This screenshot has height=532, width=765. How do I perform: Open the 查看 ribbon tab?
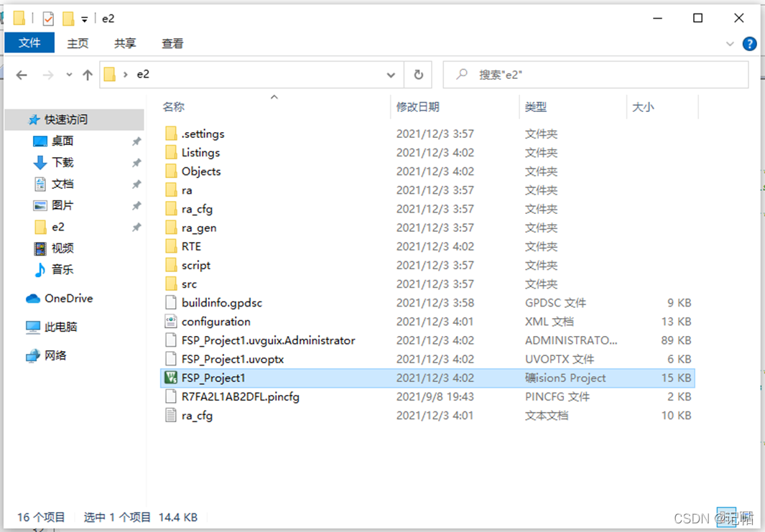(x=172, y=43)
